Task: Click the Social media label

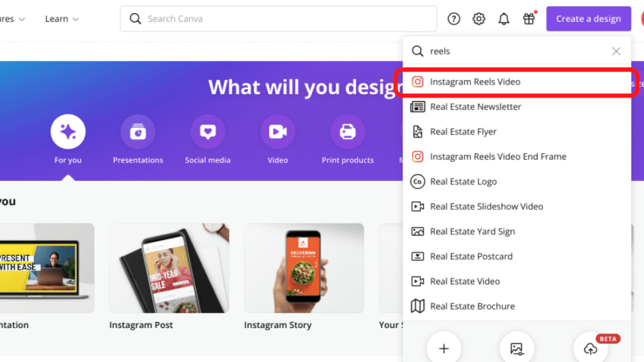Action: click(208, 160)
